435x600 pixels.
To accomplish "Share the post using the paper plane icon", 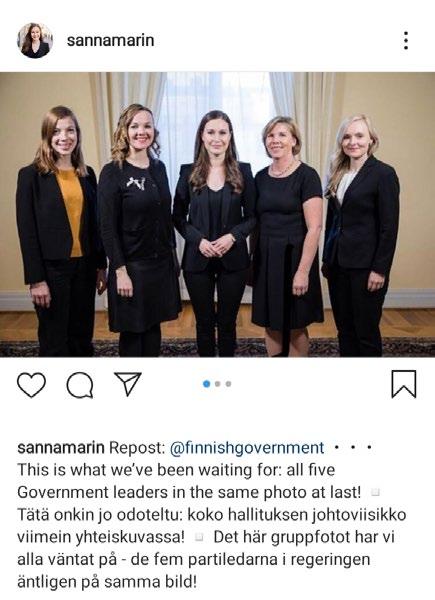I will [128, 383].
